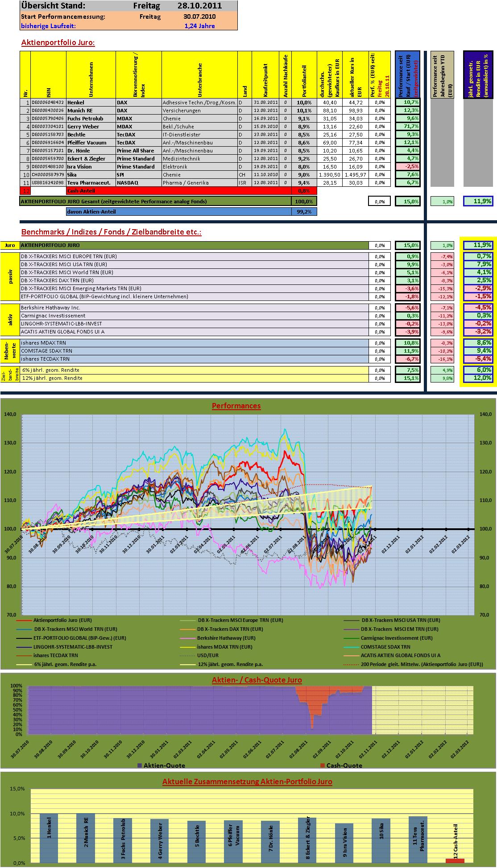
Task: Click the 'Aktuelle Zusammensetzung Aktien-Portfolio Juro' chart title
Action: tap(247, 782)
